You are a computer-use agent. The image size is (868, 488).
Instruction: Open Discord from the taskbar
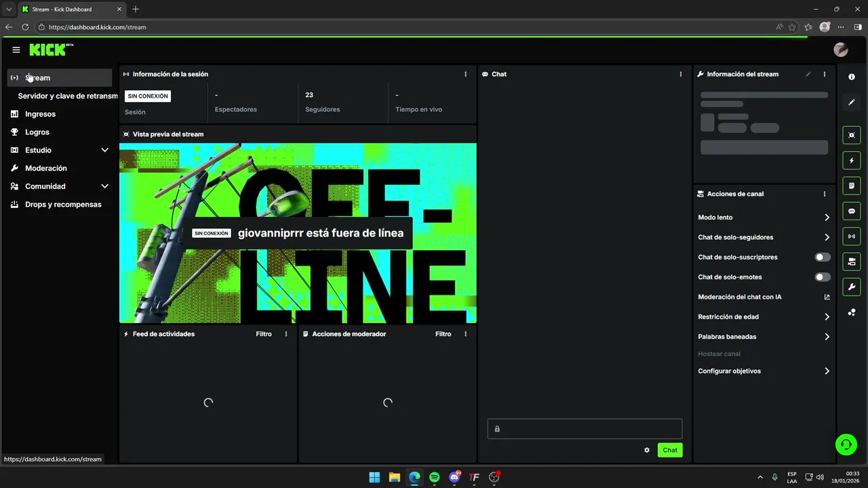[454, 477]
